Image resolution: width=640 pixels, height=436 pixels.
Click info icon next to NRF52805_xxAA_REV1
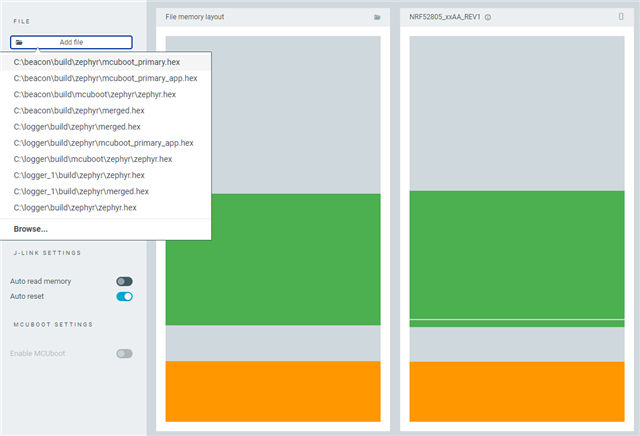[x=488, y=17]
